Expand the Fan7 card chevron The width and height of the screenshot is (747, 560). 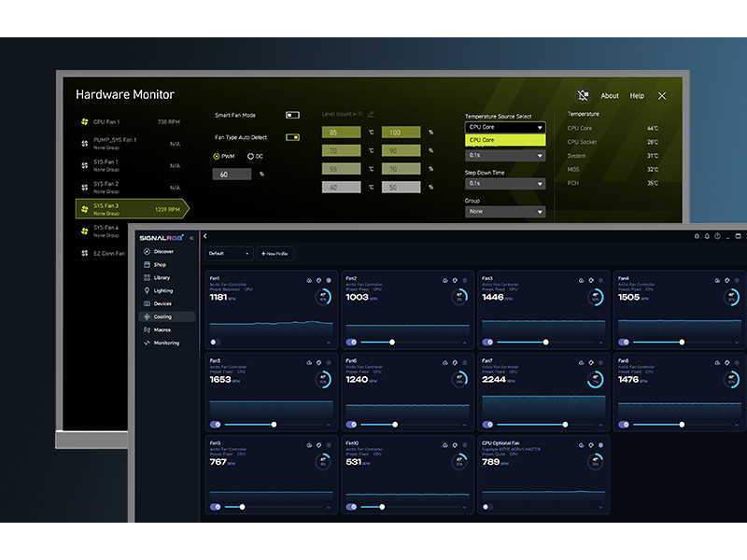pos(600,425)
